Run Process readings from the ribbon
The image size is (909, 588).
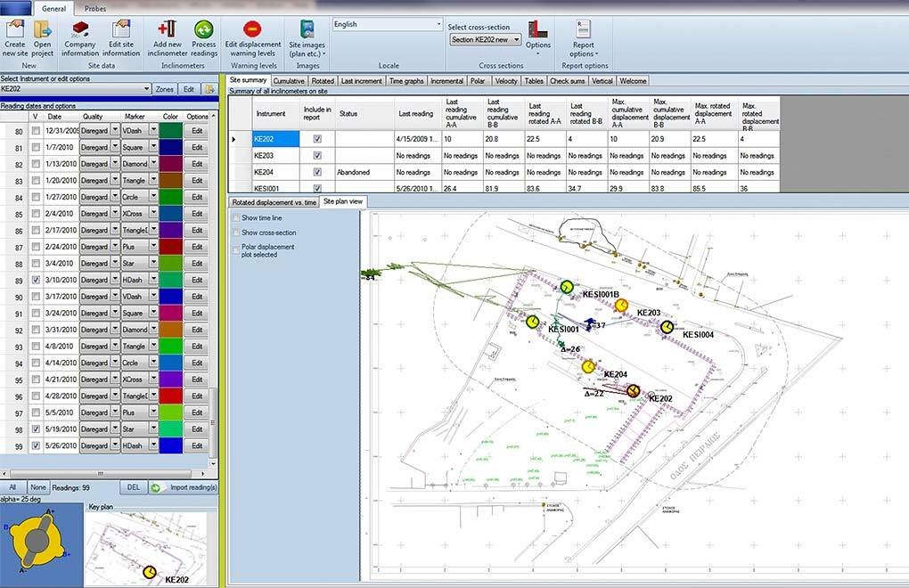(204, 29)
